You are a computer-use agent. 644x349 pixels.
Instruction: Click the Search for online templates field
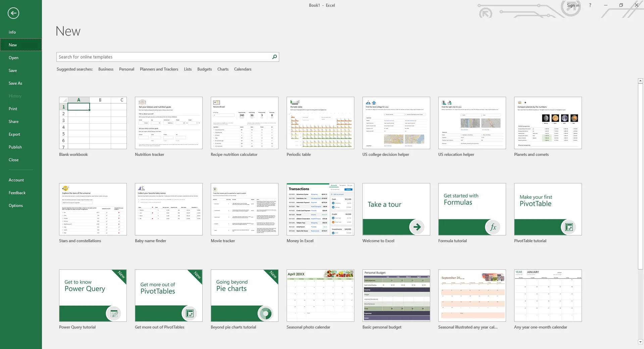coord(164,57)
